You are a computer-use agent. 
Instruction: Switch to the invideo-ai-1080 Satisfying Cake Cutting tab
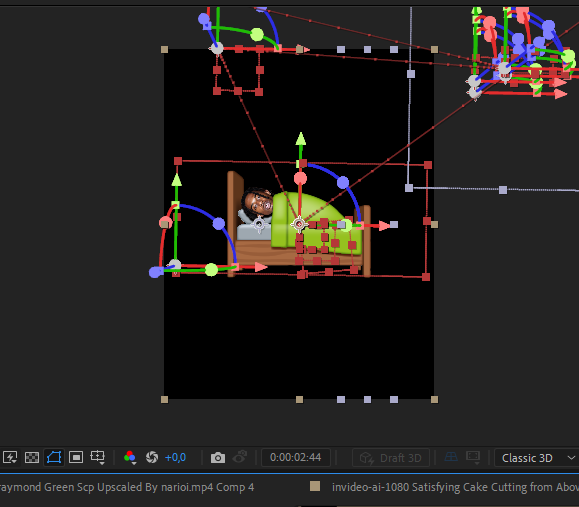pyautogui.click(x=455, y=487)
